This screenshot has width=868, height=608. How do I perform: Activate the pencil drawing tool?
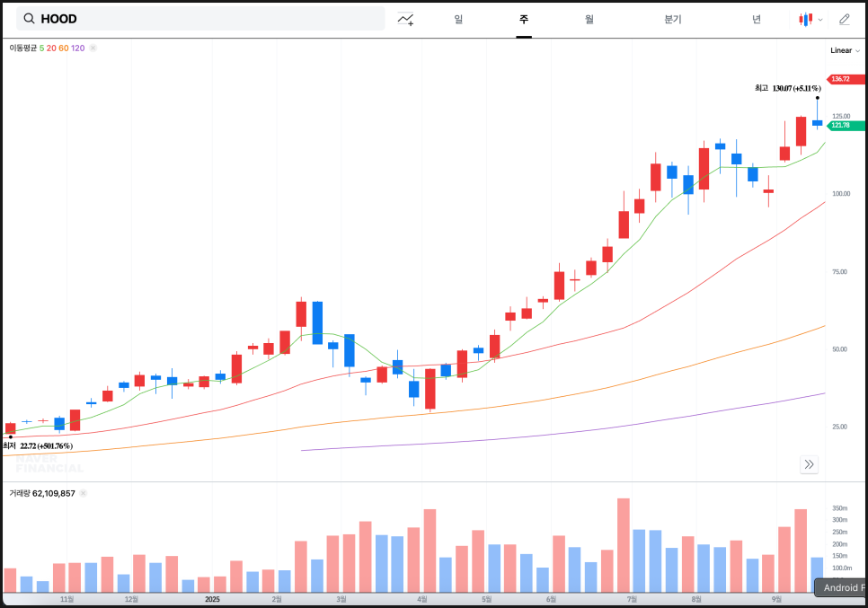tap(845, 20)
